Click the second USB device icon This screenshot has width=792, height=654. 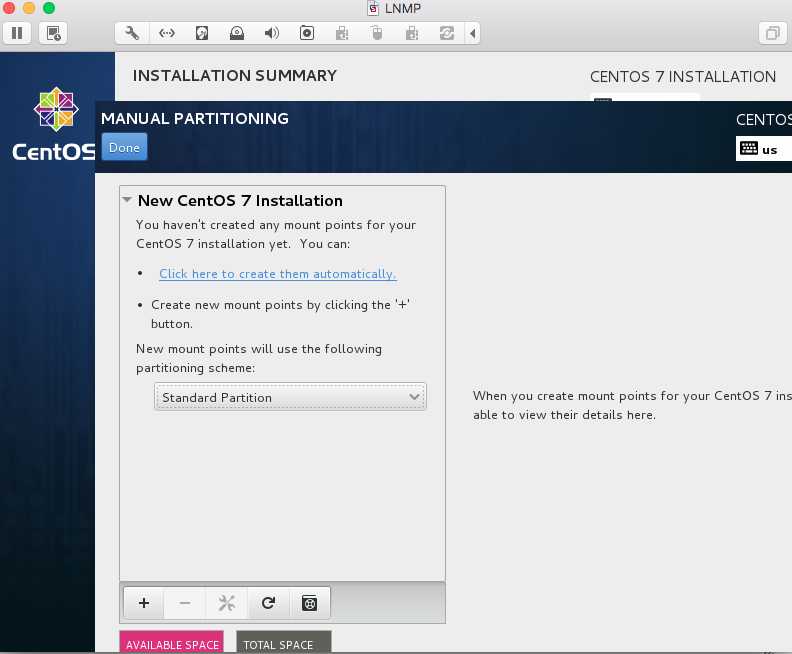click(412, 33)
